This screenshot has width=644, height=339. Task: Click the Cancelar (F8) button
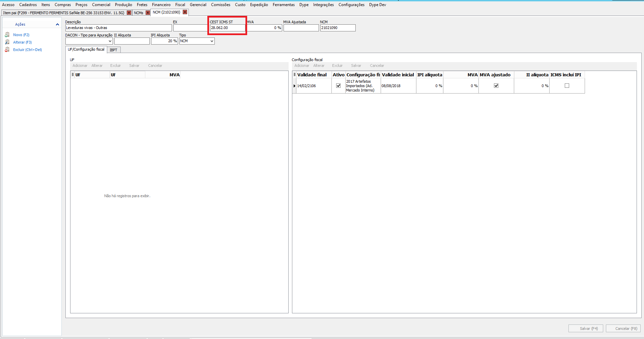(x=623, y=329)
